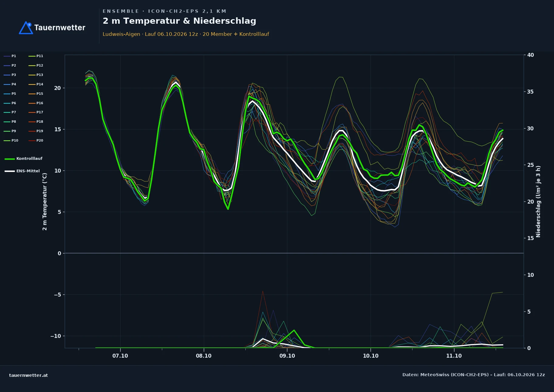Image resolution: width=554 pixels, height=392 pixels.
Task: Select the P6 legend entry
Action: 10,103
